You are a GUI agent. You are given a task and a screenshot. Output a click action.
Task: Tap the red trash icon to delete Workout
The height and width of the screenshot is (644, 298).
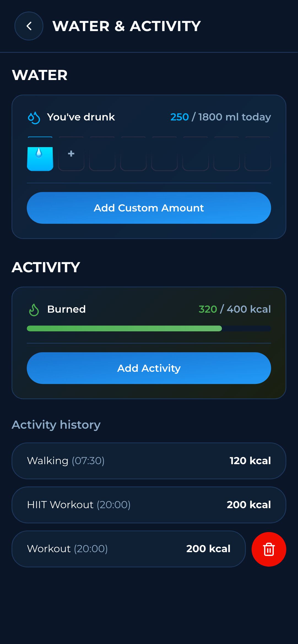click(269, 549)
